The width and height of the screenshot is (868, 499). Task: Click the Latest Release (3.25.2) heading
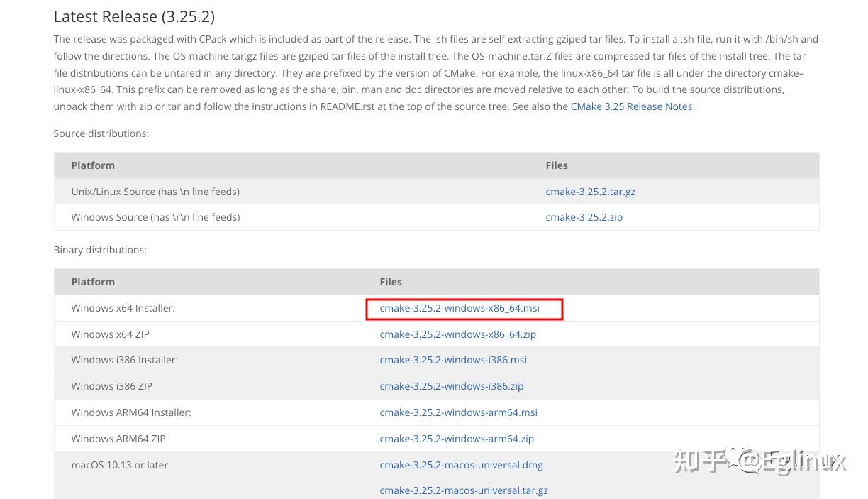coord(134,16)
